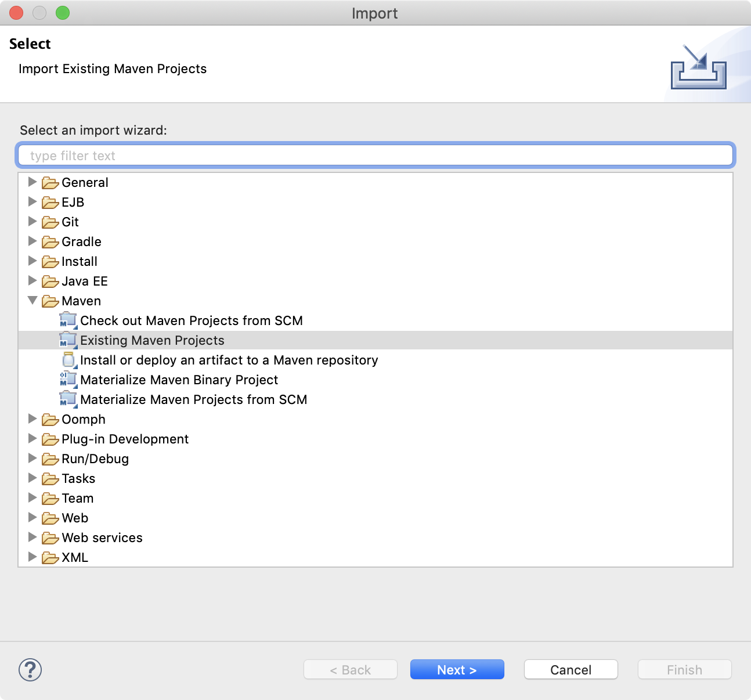Expand the Tasks category
751x700 pixels.
point(33,478)
